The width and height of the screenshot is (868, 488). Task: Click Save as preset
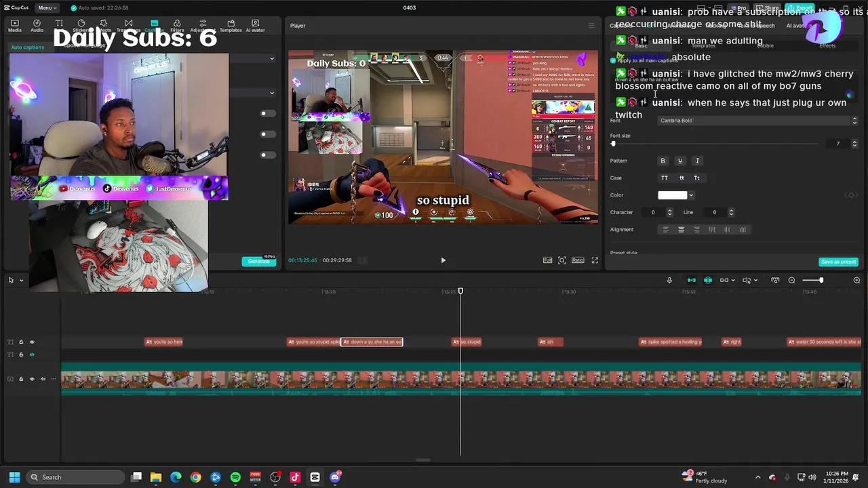839,262
